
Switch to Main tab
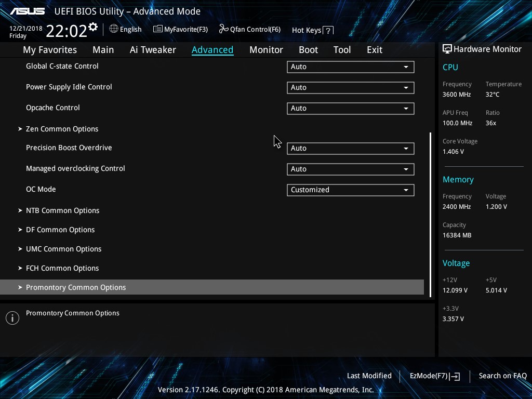(x=103, y=50)
